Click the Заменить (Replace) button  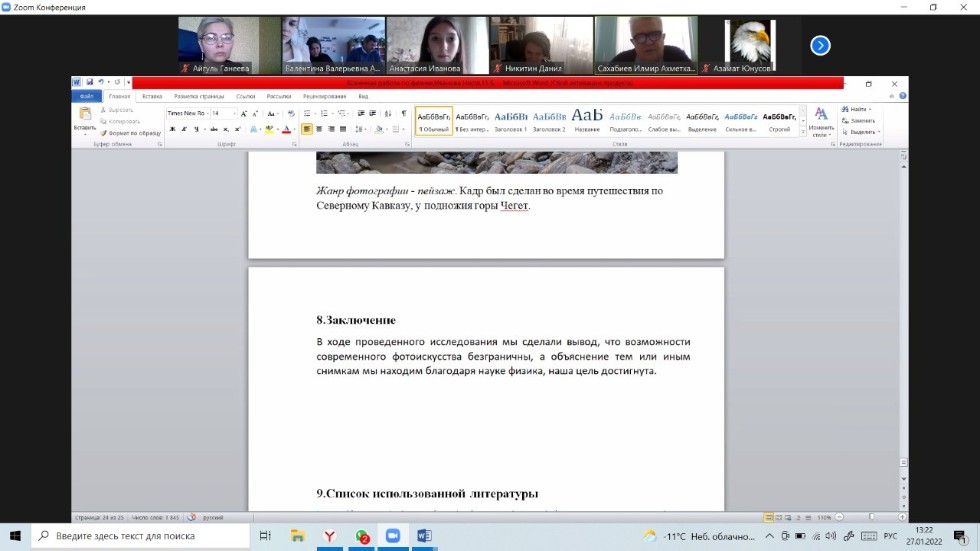(858, 120)
